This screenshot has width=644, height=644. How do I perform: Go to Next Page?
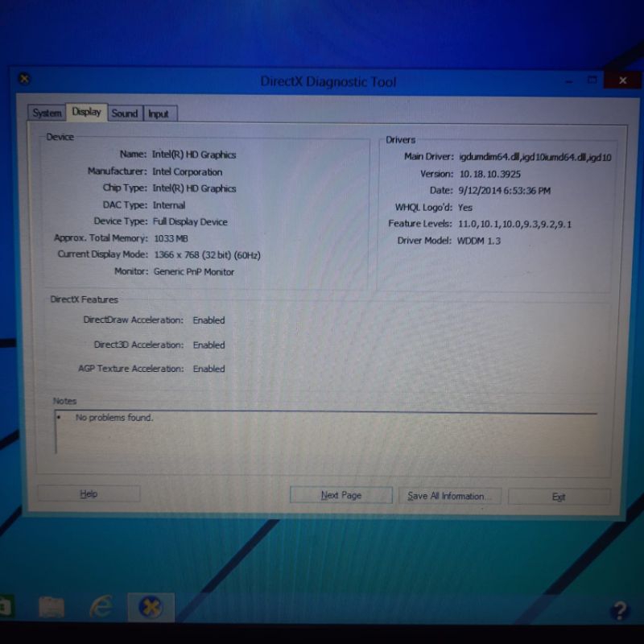[x=341, y=495]
